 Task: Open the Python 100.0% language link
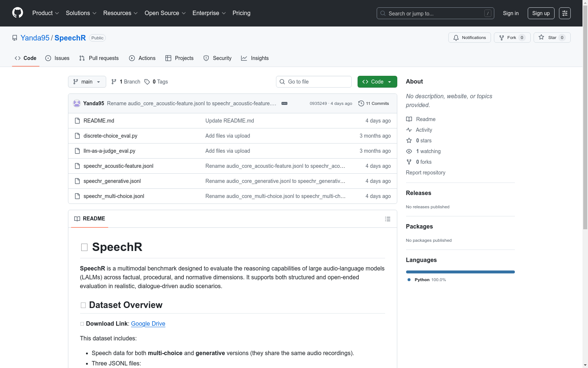pos(427,280)
